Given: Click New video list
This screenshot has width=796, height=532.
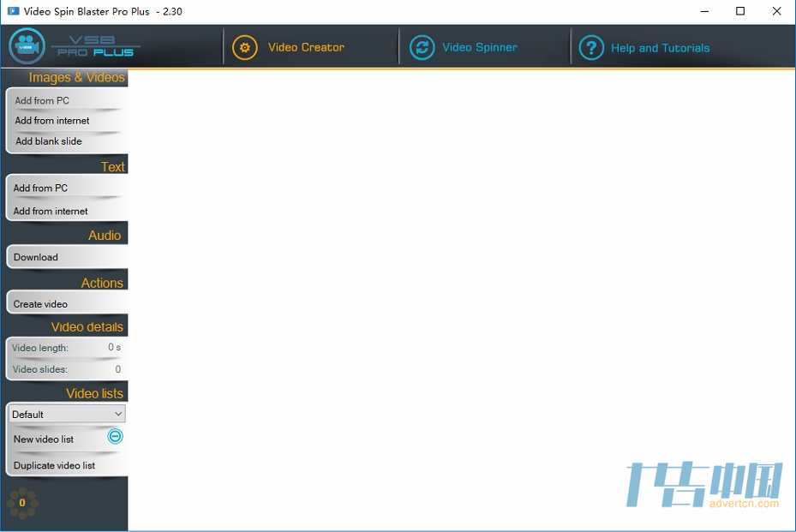Looking at the screenshot, I should (44, 439).
